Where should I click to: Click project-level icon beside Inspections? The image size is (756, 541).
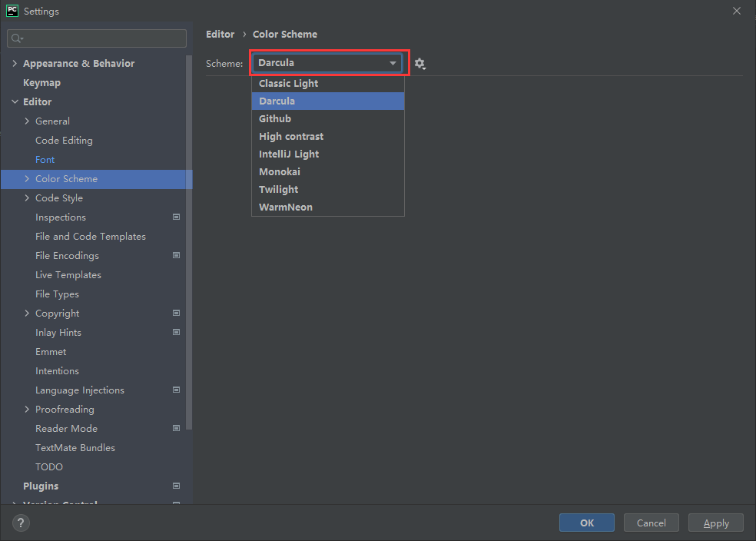pyautogui.click(x=176, y=217)
